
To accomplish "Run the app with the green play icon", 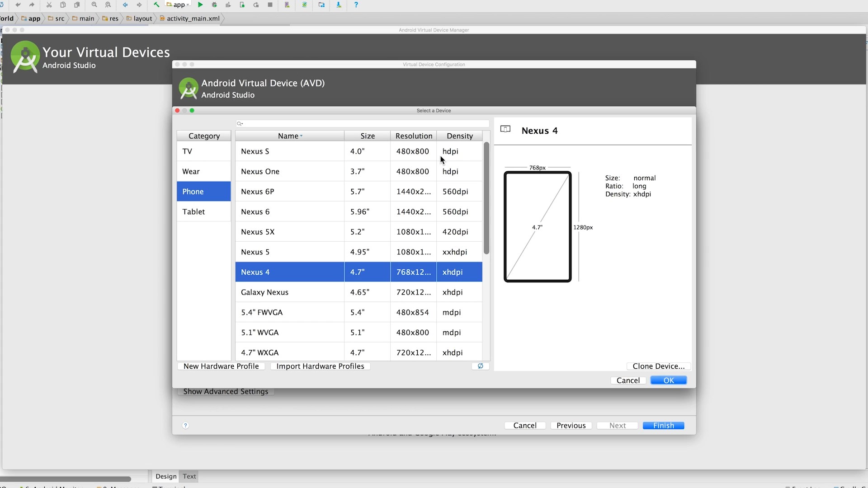I will tap(200, 5).
